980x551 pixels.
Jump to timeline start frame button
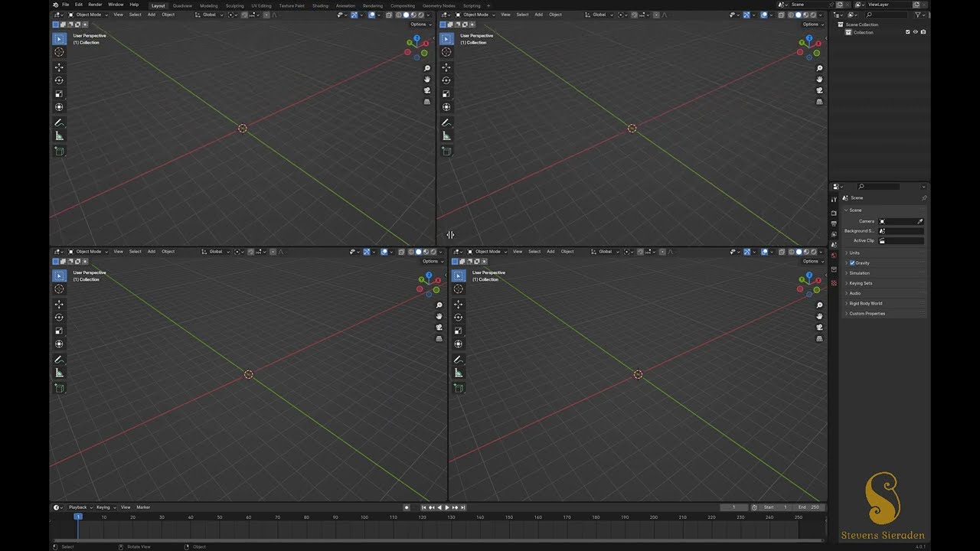pyautogui.click(x=423, y=507)
